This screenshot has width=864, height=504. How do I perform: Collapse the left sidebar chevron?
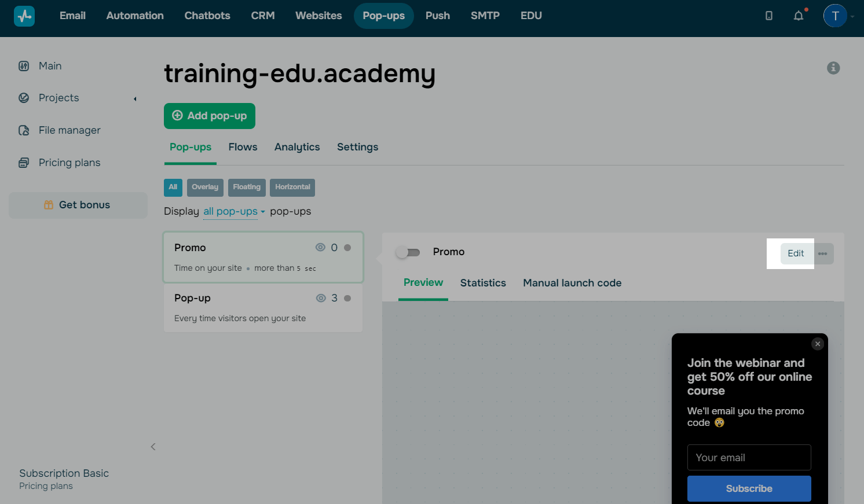point(153,447)
